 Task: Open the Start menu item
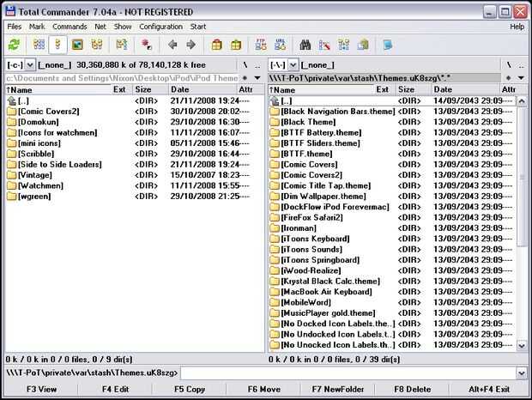(198, 27)
